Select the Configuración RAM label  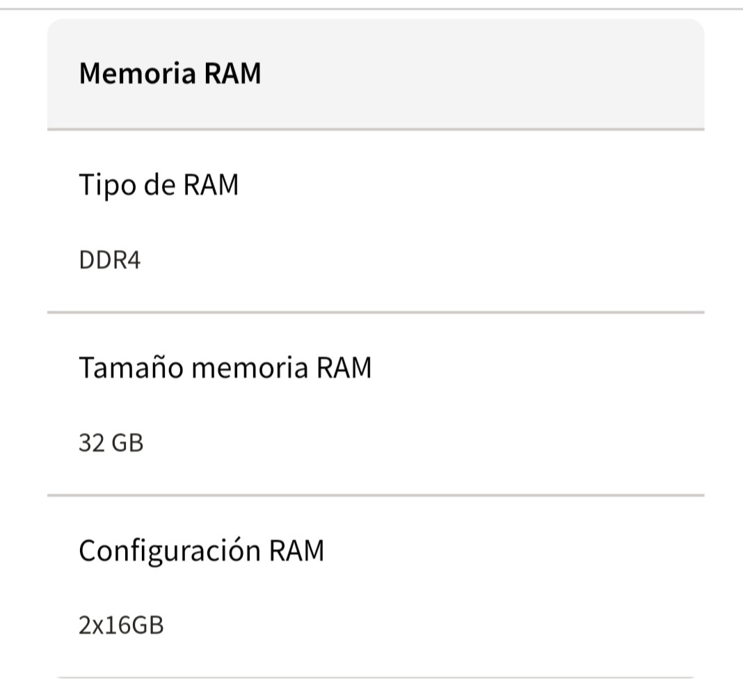(201, 550)
